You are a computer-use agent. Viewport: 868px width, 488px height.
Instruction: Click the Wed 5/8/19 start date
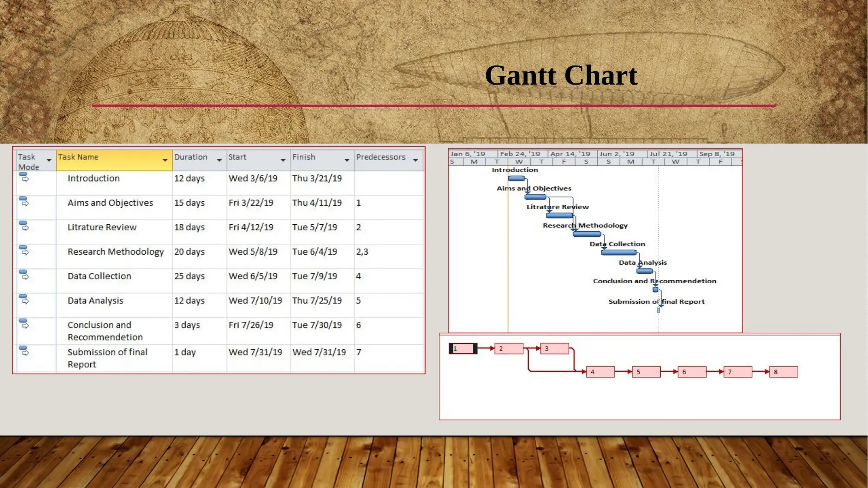[x=259, y=256]
